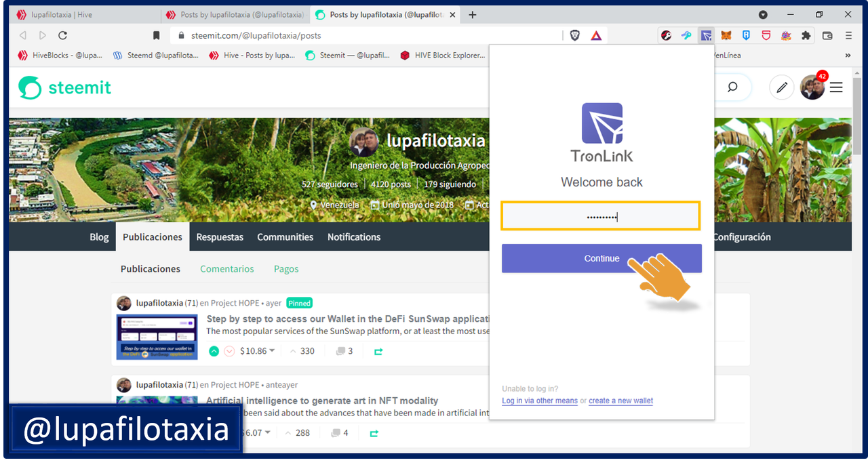Open the extensions puzzle-piece menu

806,35
